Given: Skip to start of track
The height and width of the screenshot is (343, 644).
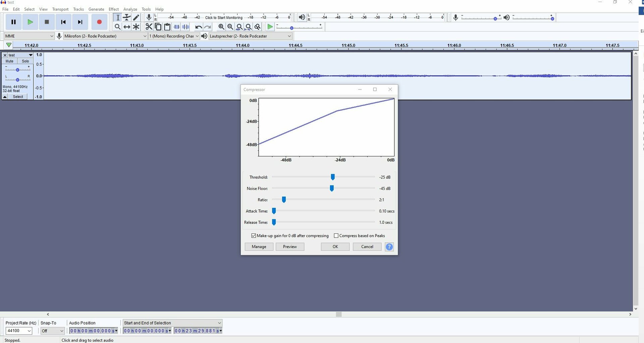Looking at the screenshot, I should click(63, 22).
